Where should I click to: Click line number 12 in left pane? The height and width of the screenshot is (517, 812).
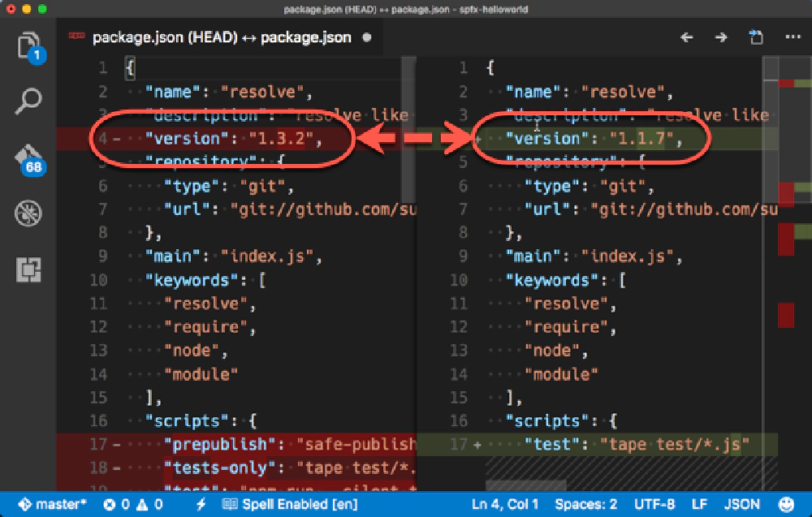[98, 327]
